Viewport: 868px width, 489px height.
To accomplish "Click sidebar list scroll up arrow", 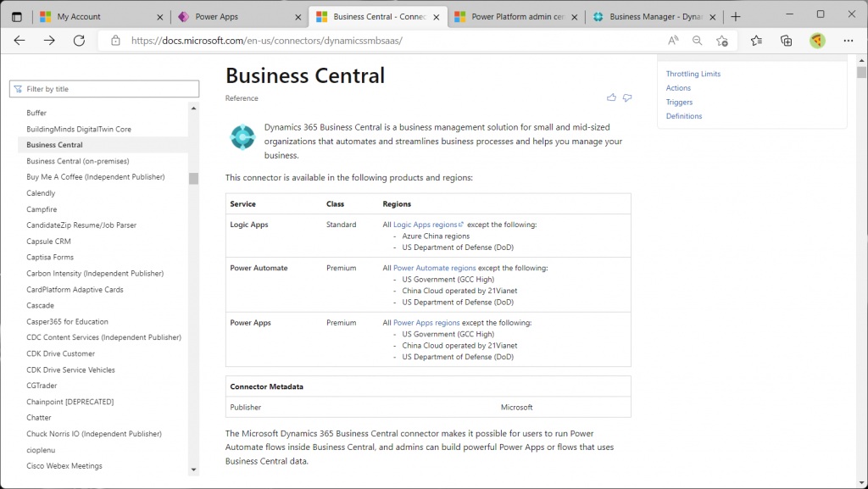I will click(x=193, y=108).
